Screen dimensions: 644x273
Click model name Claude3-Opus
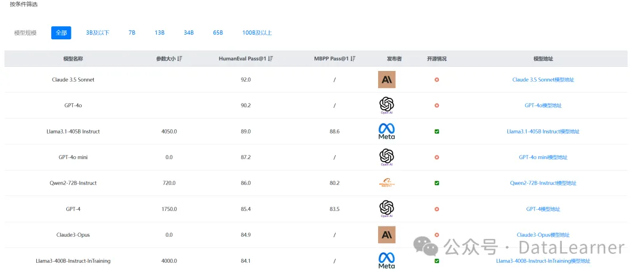[73, 235]
